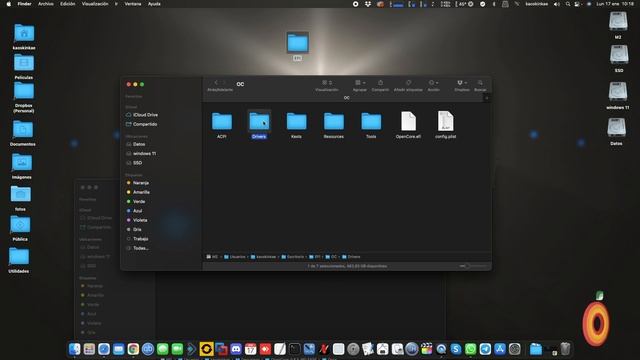Viewport: 640px width, 360px height.
Task: Select the Resources folder
Action: point(333,122)
